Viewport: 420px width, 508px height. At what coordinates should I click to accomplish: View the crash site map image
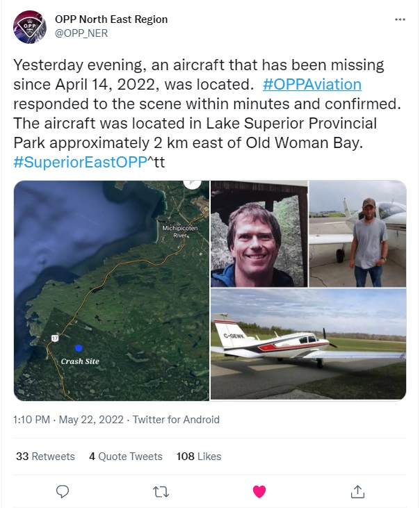point(111,290)
